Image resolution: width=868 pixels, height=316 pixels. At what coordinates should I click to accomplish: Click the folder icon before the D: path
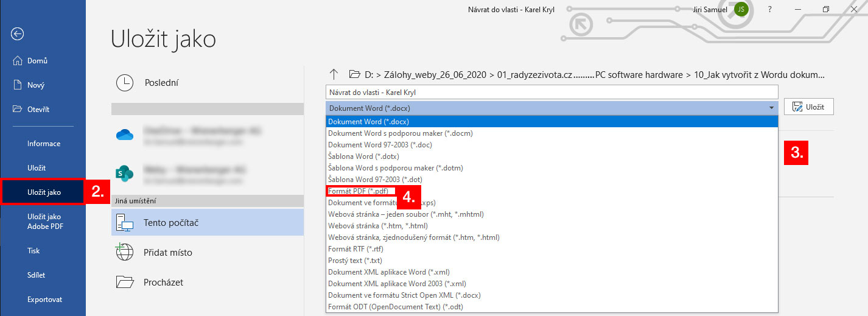(355, 74)
